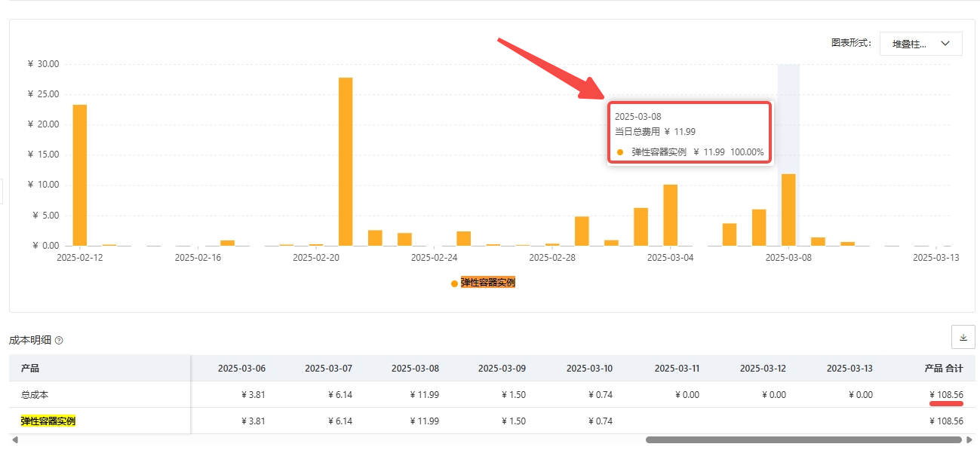Click the 2025-03-07 column header

pyautogui.click(x=328, y=369)
